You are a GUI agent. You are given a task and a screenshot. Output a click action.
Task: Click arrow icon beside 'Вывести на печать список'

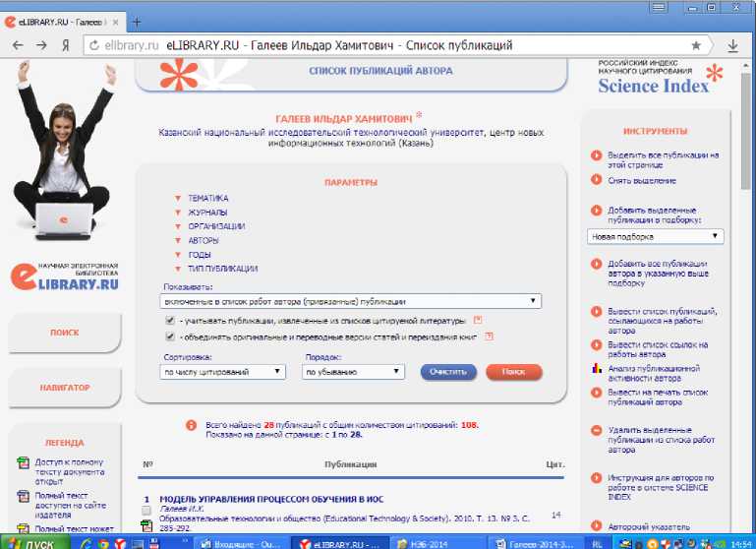[597, 393]
